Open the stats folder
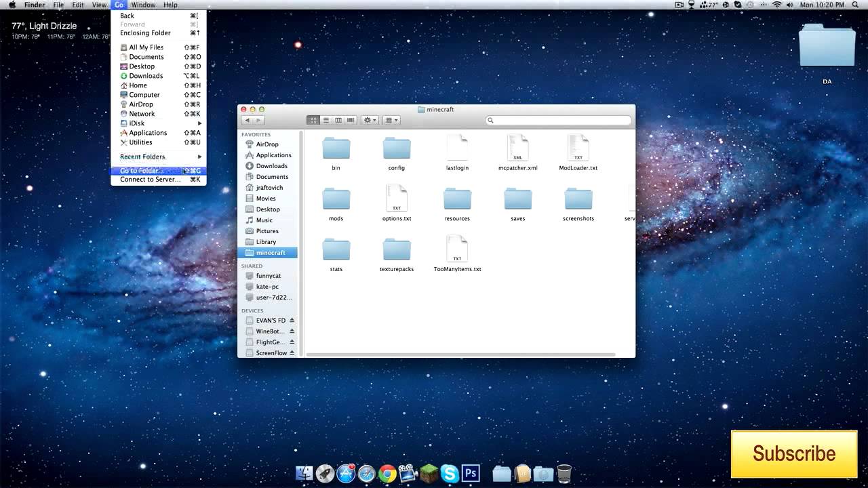 pyautogui.click(x=336, y=249)
